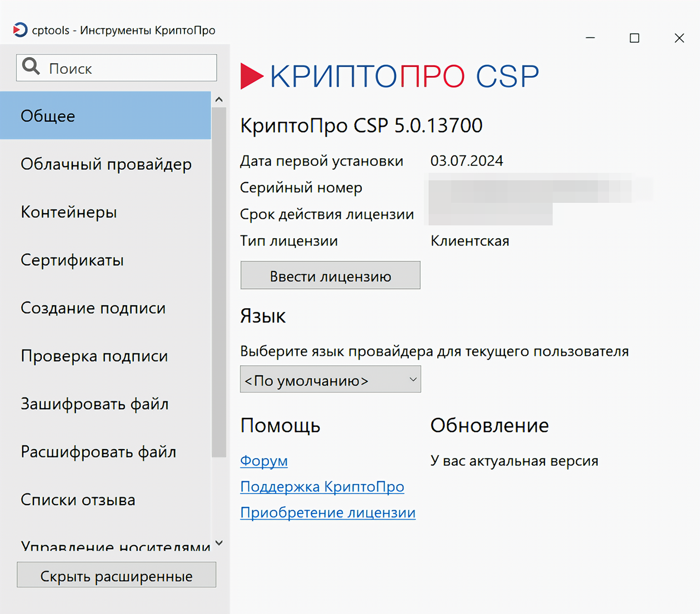Close the cptools window

point(679,38)
